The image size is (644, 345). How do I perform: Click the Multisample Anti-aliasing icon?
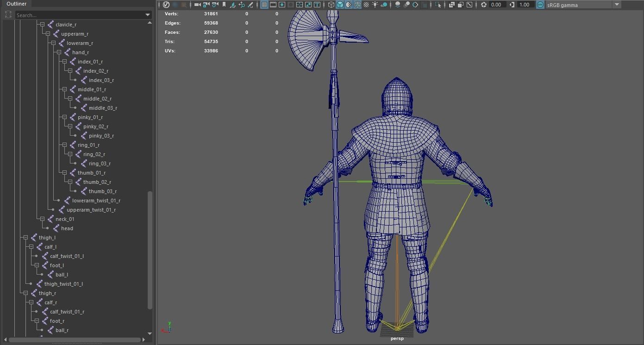tap(415, 5)
